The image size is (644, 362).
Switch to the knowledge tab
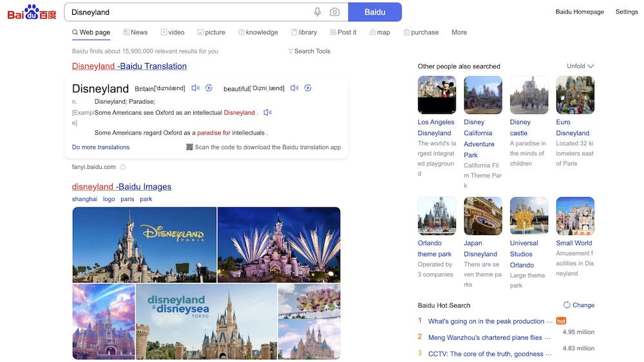258,32
